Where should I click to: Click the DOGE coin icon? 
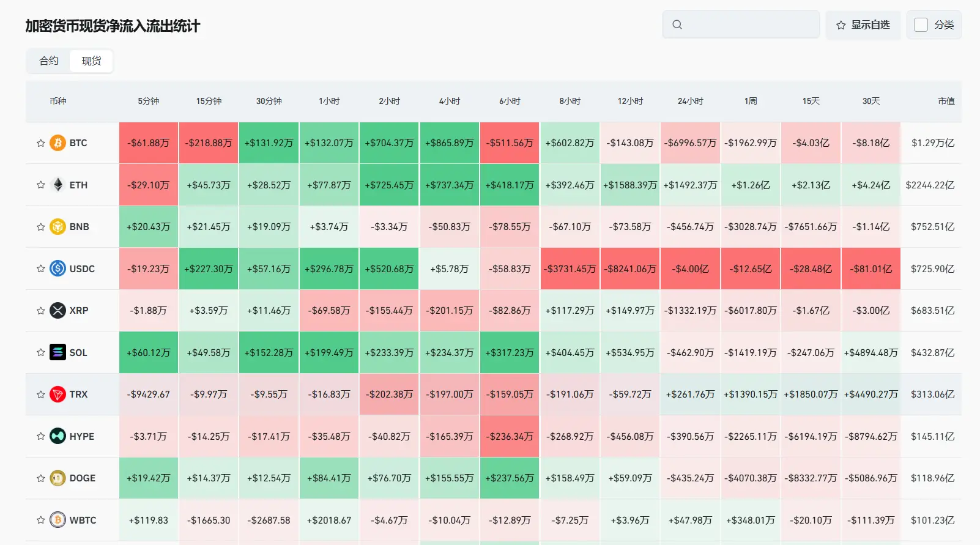point(58,478)
